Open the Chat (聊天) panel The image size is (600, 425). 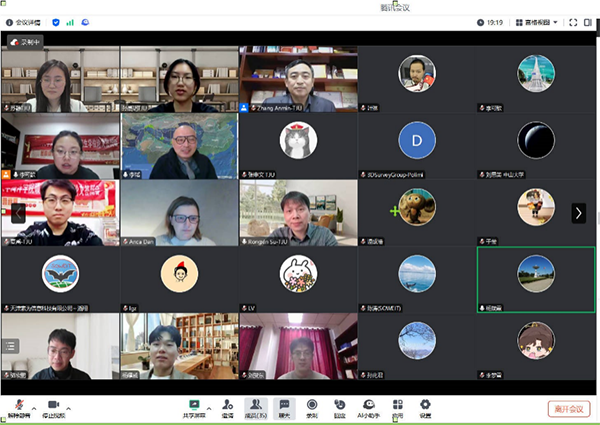click(x=284, y=406)
